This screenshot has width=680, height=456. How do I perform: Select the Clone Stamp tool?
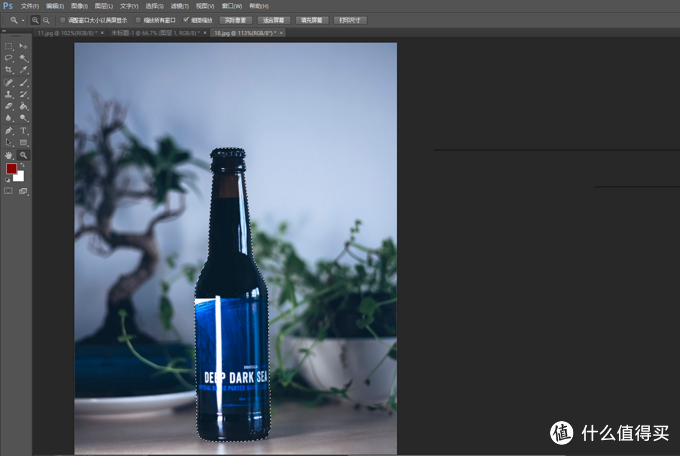[x=9, y=94]
